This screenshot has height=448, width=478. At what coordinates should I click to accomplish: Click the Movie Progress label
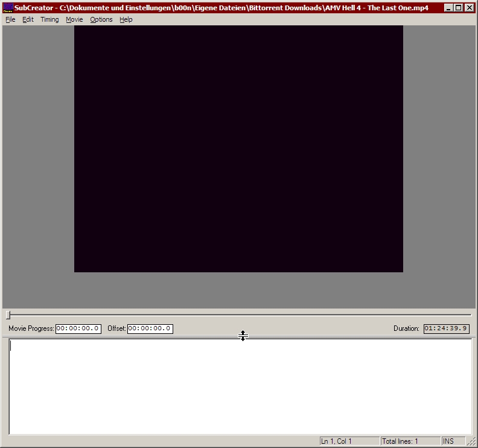click(31, 328)
